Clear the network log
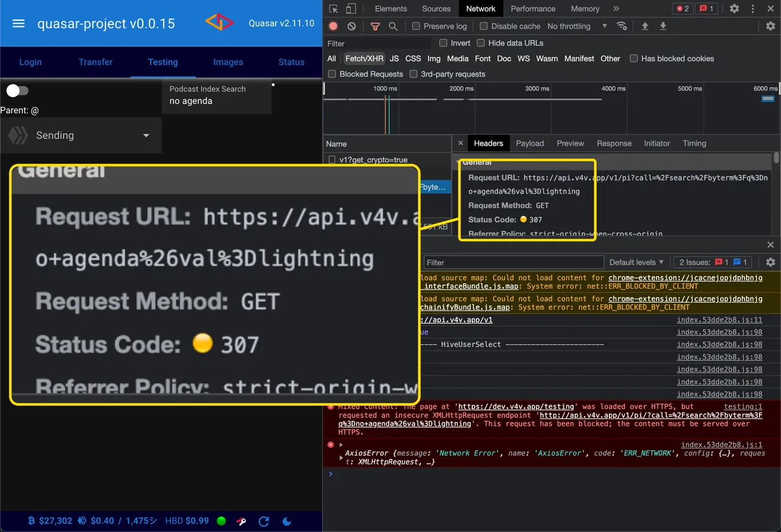Image resolution: width=781 pixels, height=532 pixels. pos(351,26)
